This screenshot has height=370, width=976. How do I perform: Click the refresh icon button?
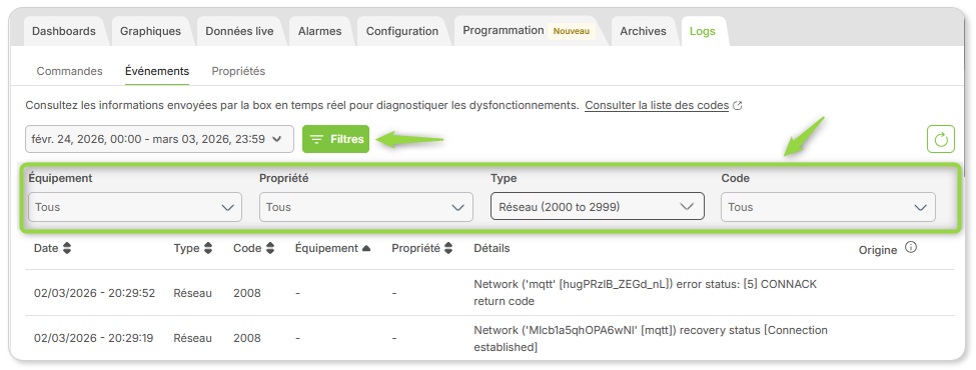pos(941,139)
